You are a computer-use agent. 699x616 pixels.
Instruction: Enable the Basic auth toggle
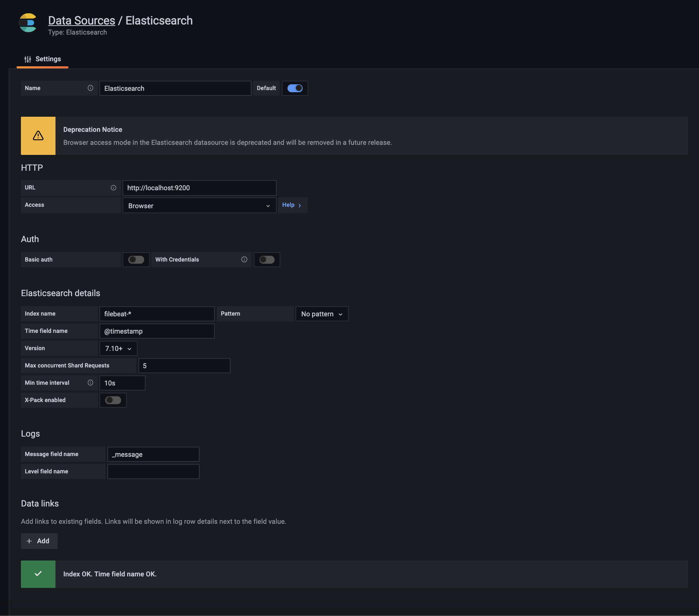click(136, 260)
